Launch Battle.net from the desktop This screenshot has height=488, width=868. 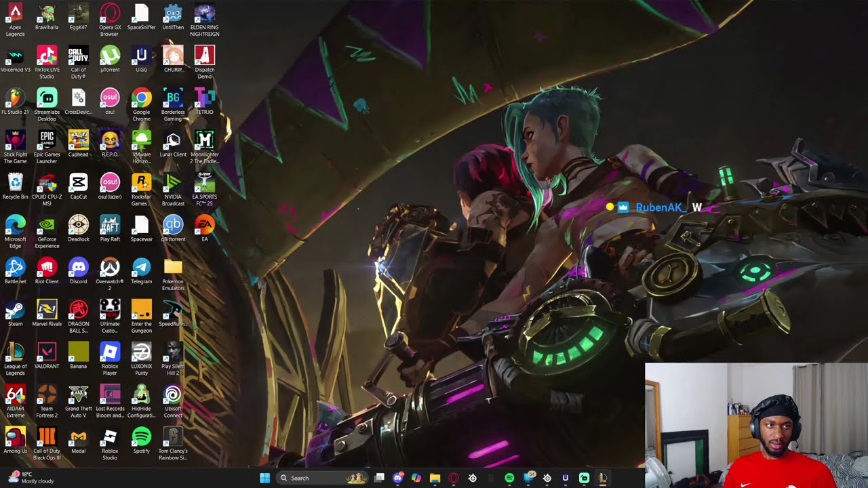[15, 271]
